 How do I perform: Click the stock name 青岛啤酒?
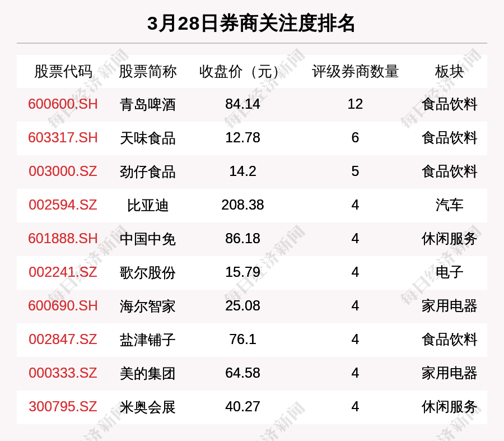tap(148, 105)
